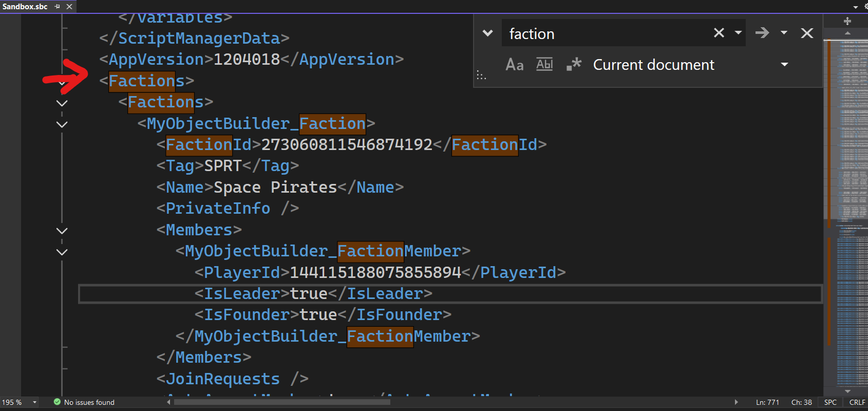Image resolution: width=868 pixels, height=411 pixels.
Task: Expand the replace mode chevron in find panel
Action: (487, 33)
